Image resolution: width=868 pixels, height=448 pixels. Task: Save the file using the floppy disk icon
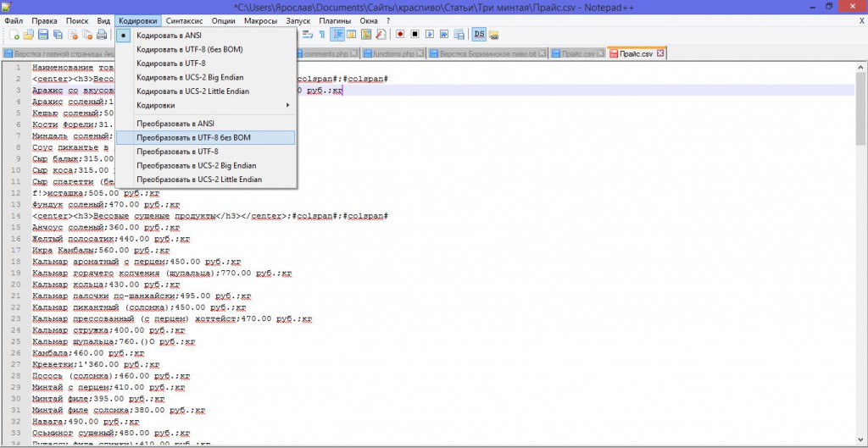tap(43, 35)
